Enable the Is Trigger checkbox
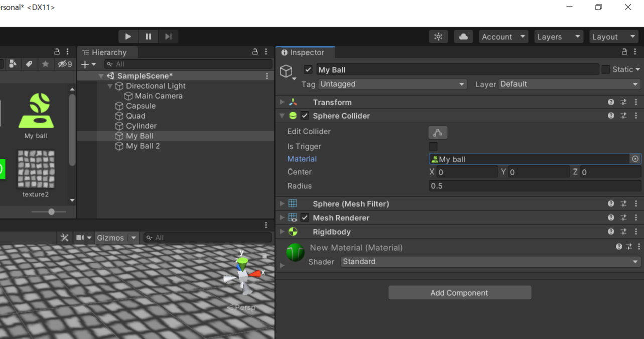Image resolution: width=644 pixels, height=339 pixels. click(433, 146)
